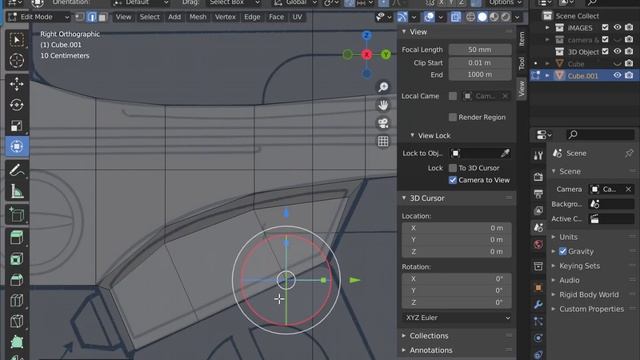Screen dimensions: 640x360
Task: Switch to the Item sidebar tab
Action: click(x=522, y=39)
